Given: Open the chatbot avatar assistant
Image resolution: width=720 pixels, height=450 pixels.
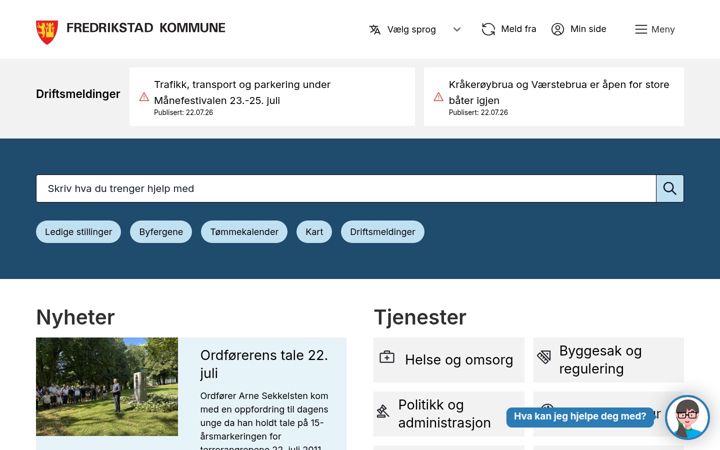Looking at the screenshot, I should point(687,418).
